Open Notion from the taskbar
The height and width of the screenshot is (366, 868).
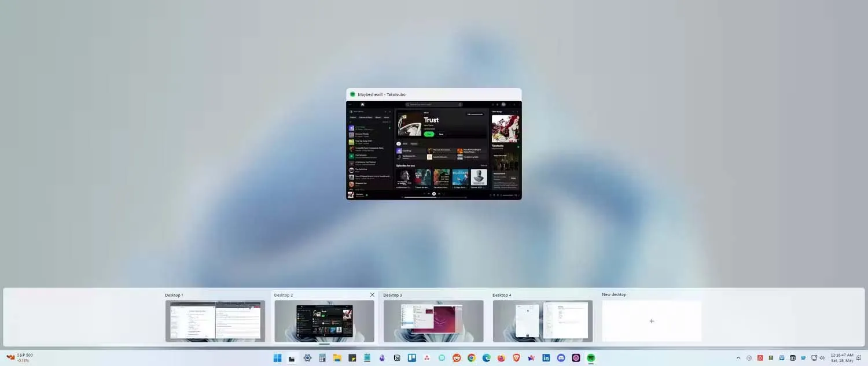pos(397,358)
